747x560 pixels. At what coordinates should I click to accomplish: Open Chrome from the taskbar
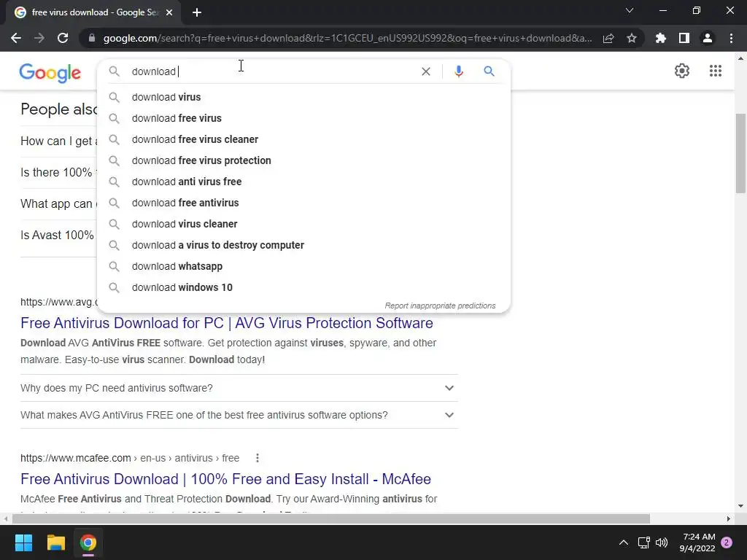point(88,542)
